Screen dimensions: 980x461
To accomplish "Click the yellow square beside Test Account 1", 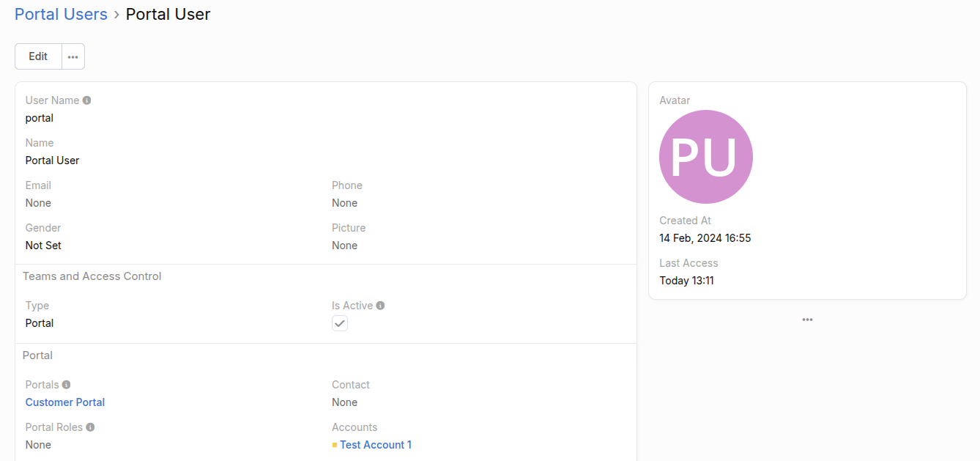I will tap(335, 445).
